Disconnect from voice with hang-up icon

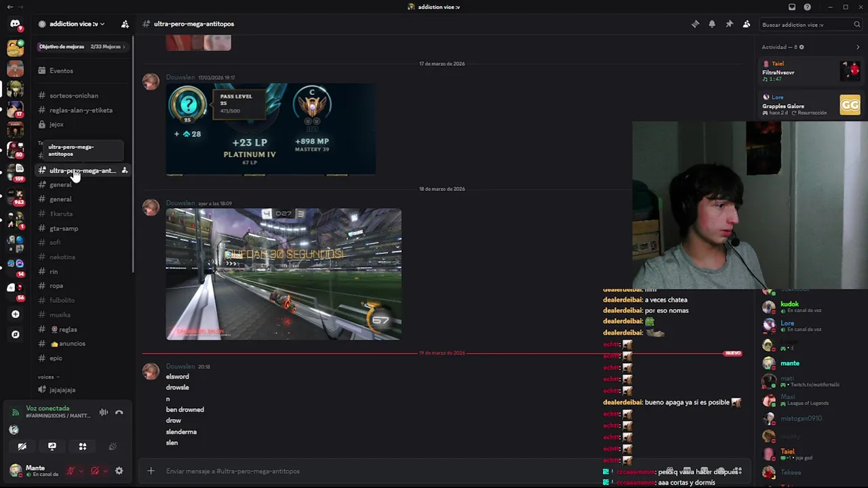click(x=119, y=412)
